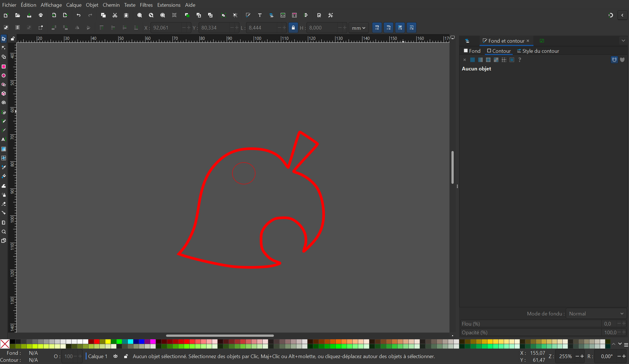The width and height of the screenshot is (629, 364).
Task: Select the Zoom tool in the toolbox
Action: (x=4, y=232)
